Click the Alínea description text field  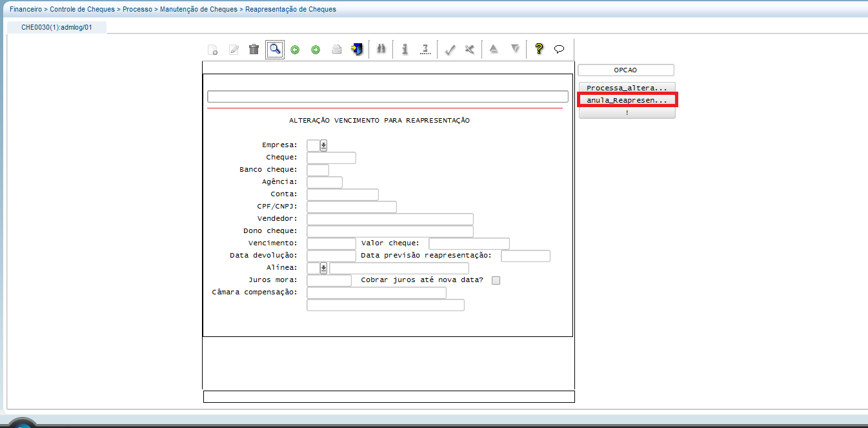[x=399, y=268]
